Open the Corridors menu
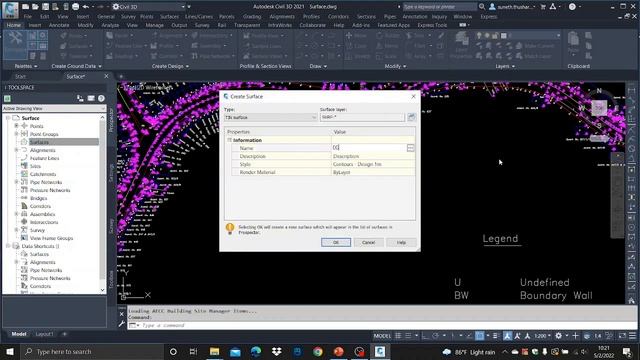The image size is (640, 360). [338, 17]
